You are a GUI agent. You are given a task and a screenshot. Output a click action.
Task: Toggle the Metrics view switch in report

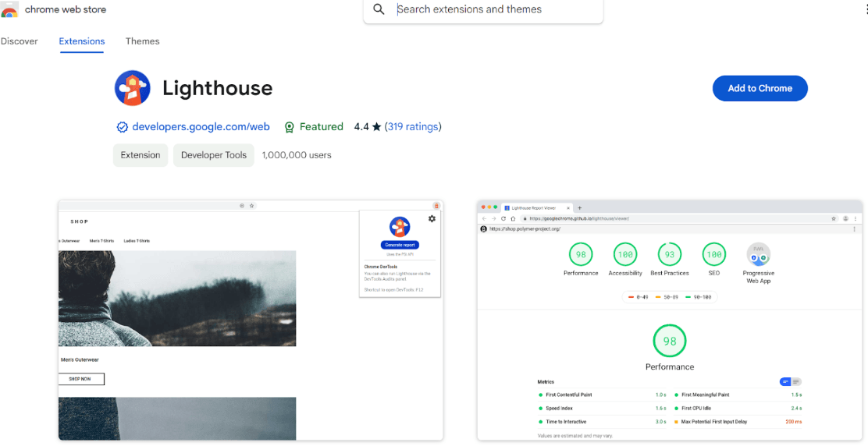(791, 382)
